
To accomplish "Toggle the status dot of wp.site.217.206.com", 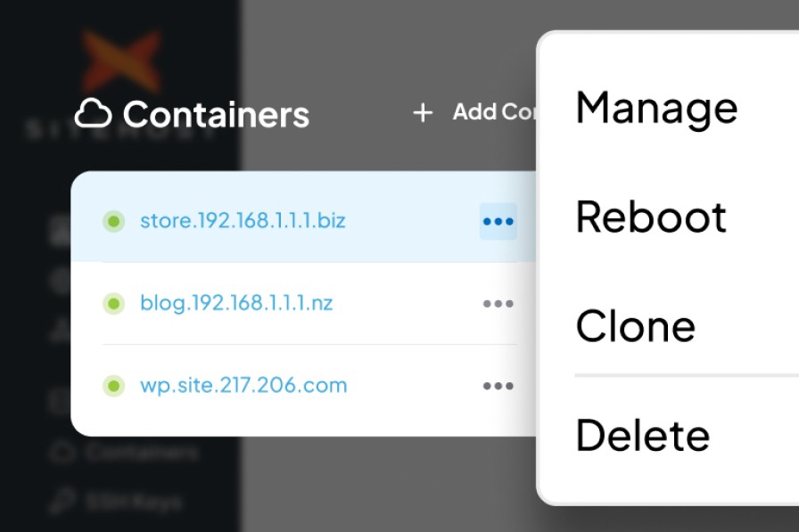I will pyautogui.click(x=113, y=385).
